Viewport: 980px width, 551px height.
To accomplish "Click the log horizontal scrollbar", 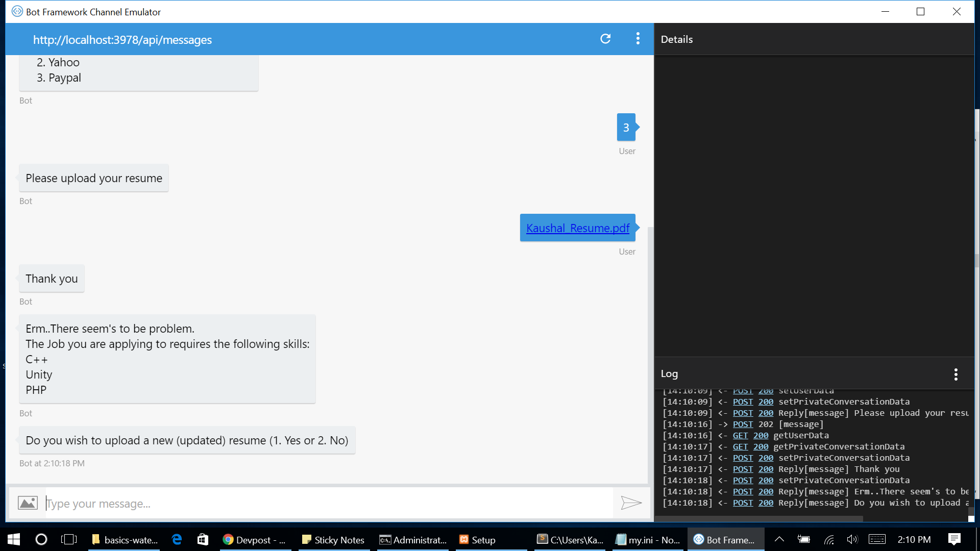I will [x=758, y=518].
